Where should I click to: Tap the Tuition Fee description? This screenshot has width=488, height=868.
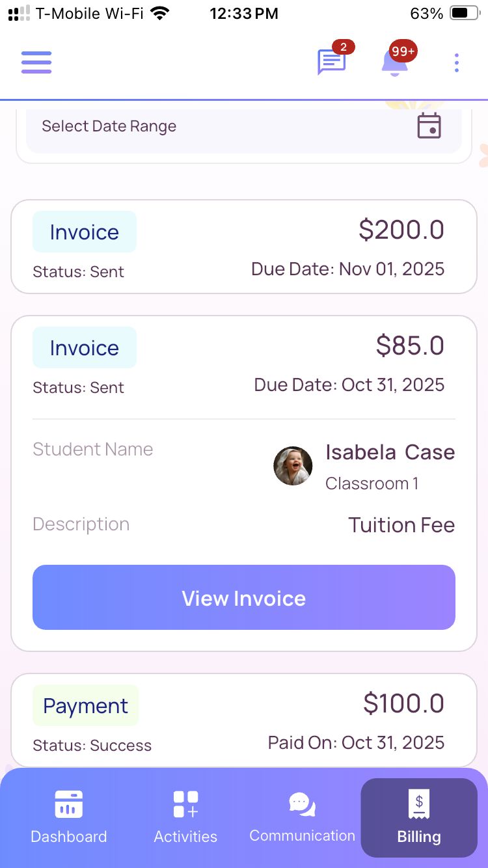point(401,525)
